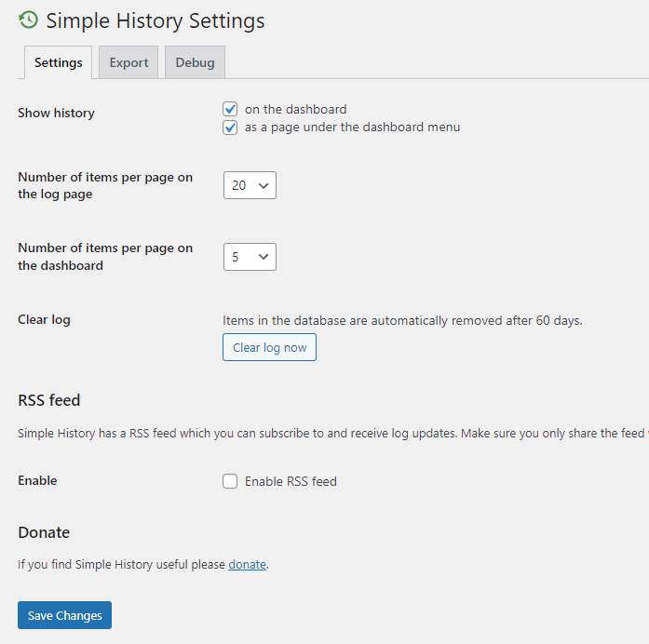The image size is (649, 644).
Task: Click the Save Changes button
Action: (64, 615)
